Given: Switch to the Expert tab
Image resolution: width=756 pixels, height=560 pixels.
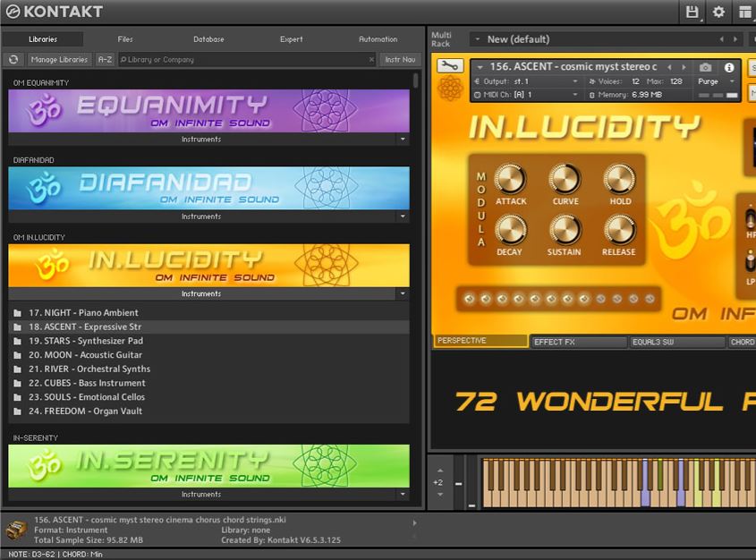Looking at the screenshot, I should (x=292, y=39).
